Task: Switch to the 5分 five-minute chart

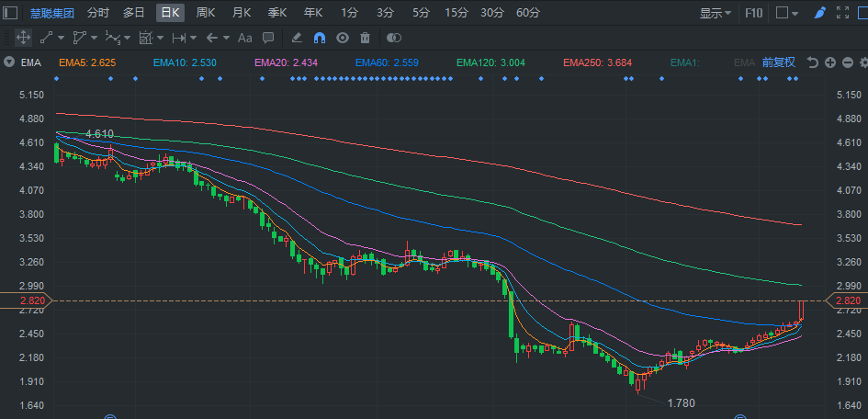Action: (421, 12)
